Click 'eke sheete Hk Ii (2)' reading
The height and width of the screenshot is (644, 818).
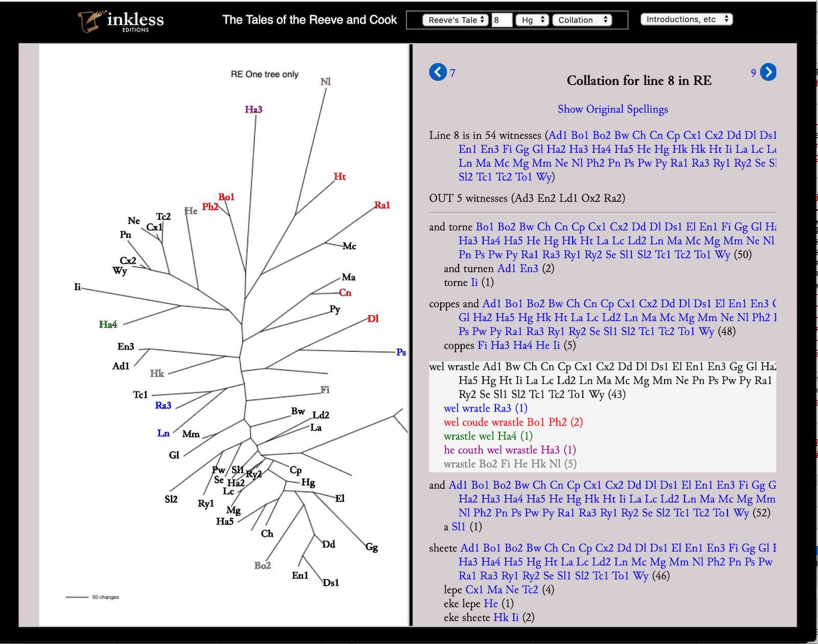489,617
